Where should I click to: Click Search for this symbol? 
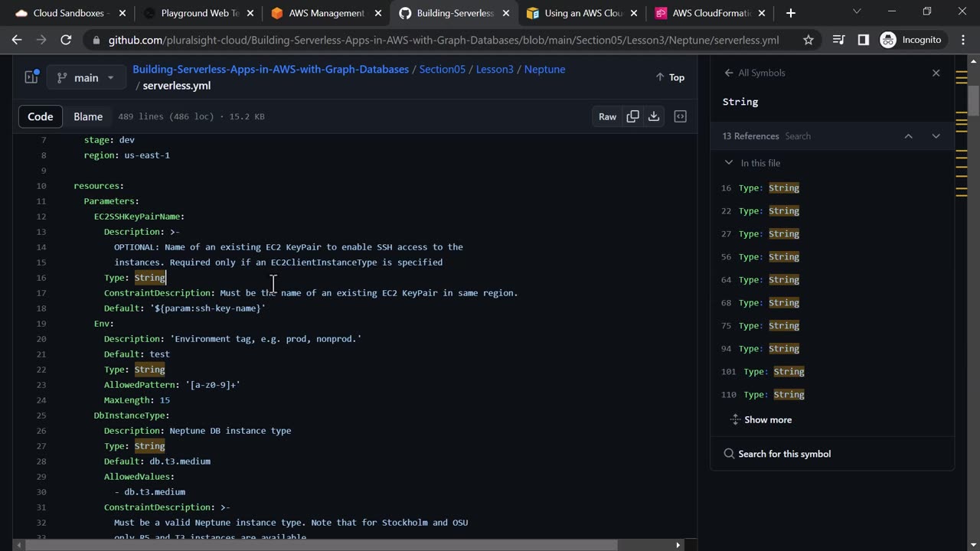(784, 454)
